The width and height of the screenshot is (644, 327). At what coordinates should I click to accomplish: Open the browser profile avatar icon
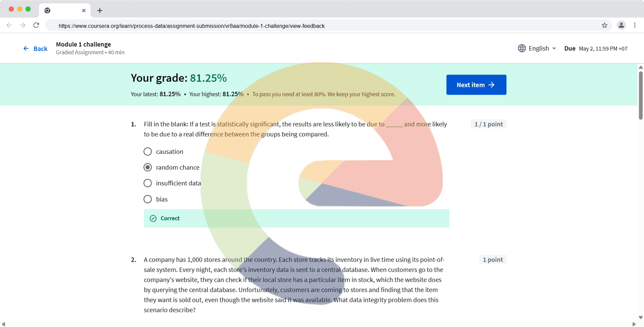pos(621,25)
